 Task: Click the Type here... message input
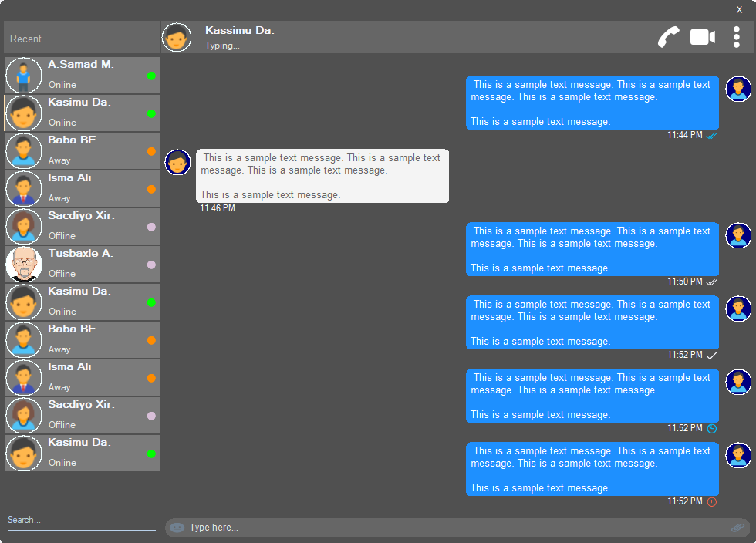point(457,528)
